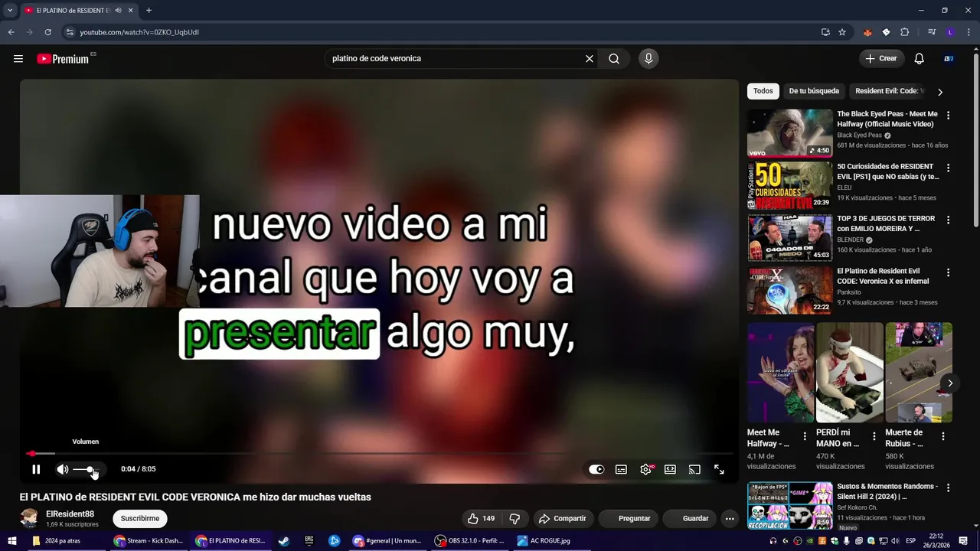Open a new browser tab
980x551 pixels.
pos(149,10)
